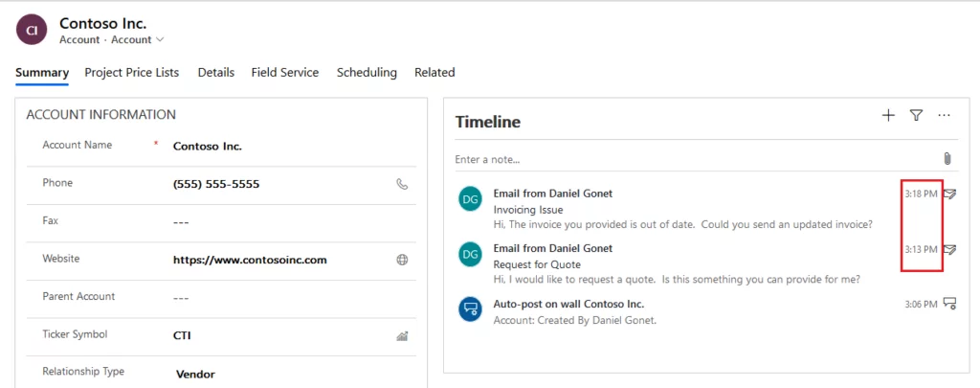
Task: Click the 3:06 PM timestamp
Action: pos(922,304)
